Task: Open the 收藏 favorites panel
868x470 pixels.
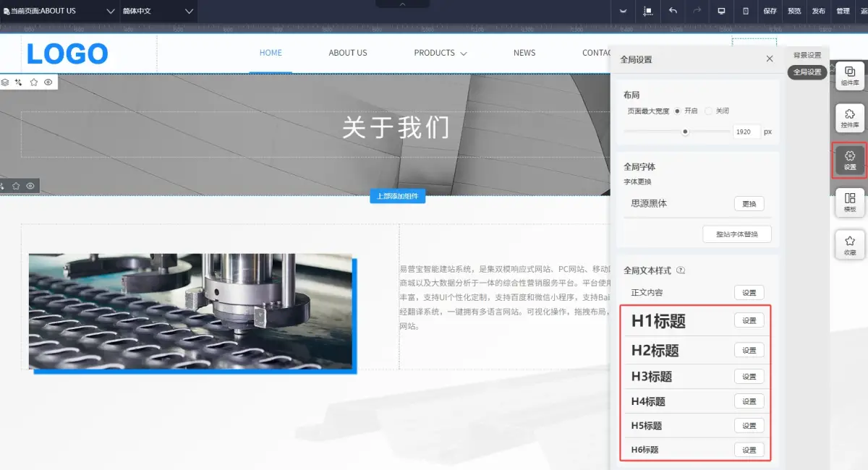Action: click(849, 244)
